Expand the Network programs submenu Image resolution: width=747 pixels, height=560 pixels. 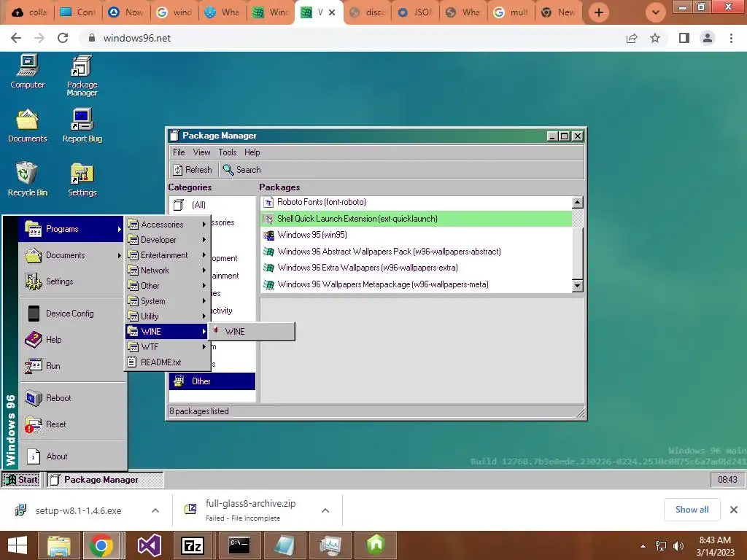[167, 271]
